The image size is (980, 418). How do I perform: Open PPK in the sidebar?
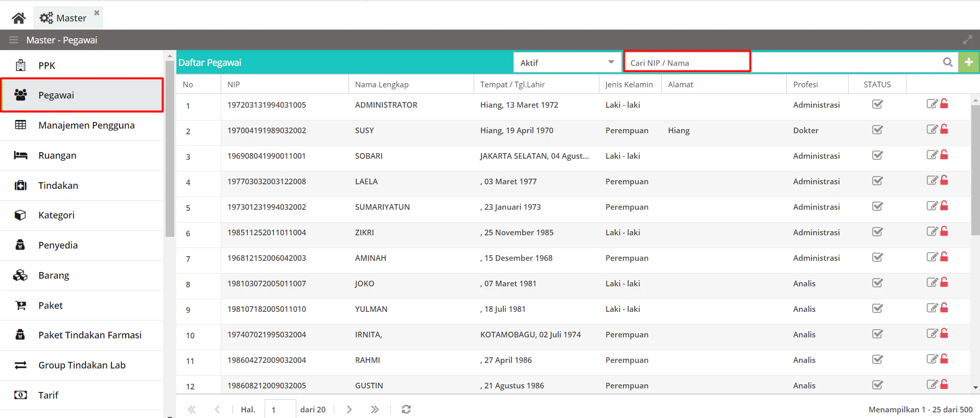[82, 65]
